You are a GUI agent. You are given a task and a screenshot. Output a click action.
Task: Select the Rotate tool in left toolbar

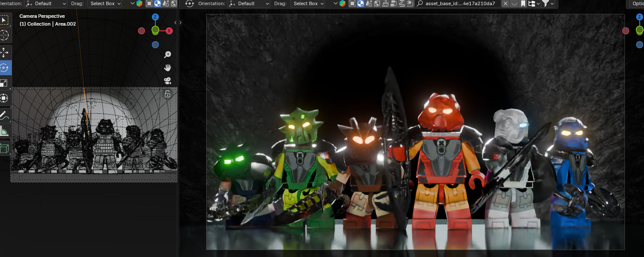[4, 68]
